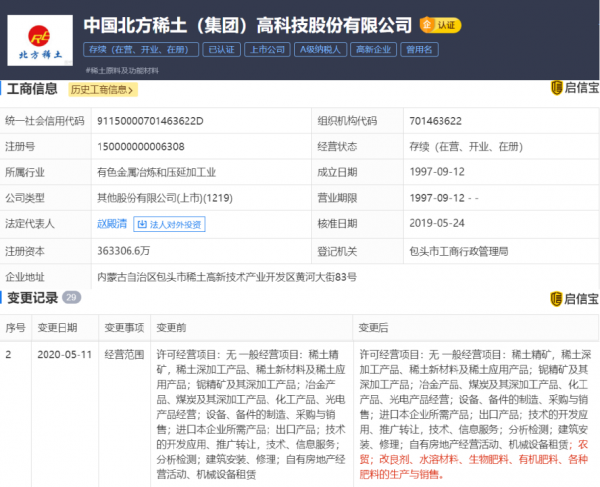Image resolution: width=600 pixels, height=487 pixels.
Task: Click the 经营范围 change item cell
Action: 124,355
